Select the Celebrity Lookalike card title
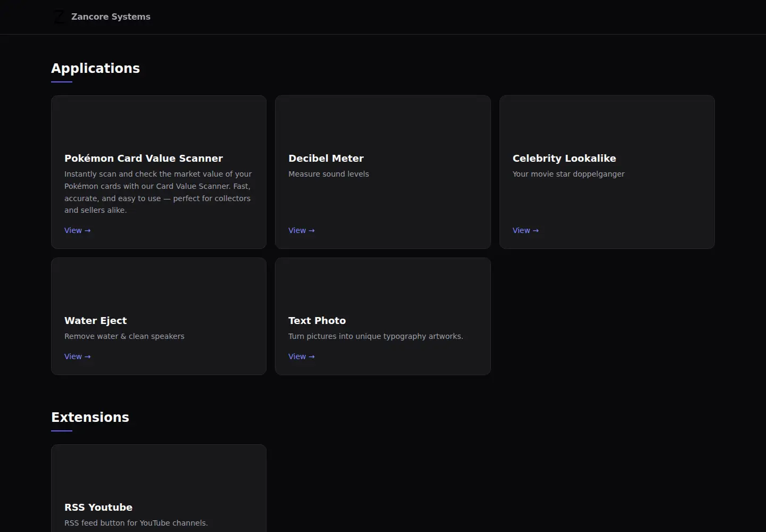Image resolution: width=766 pixels, height=532 pixels. click(564, 158)
